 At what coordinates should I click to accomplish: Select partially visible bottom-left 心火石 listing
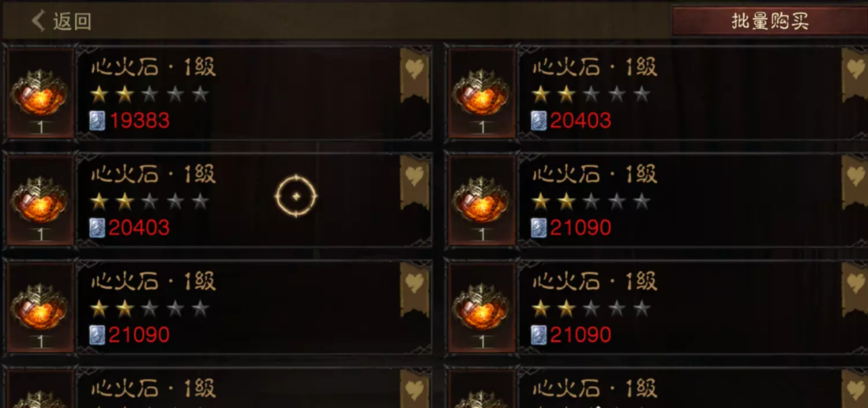click(219, 387)
